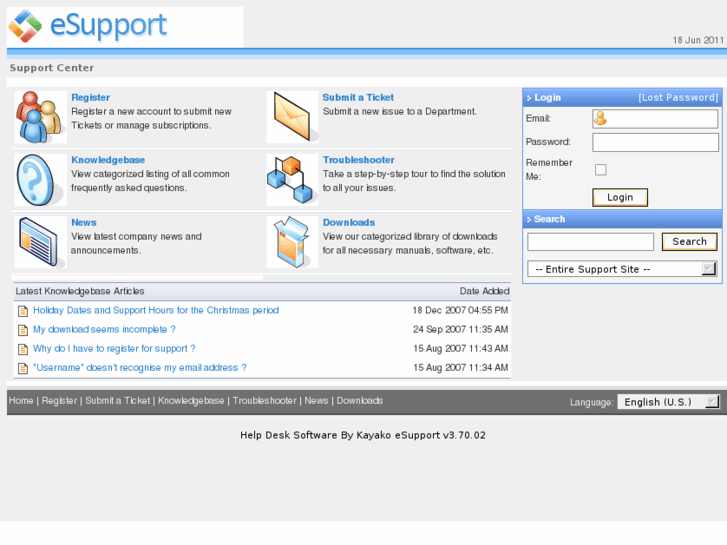Viewport: 727px width, 545px height.
Task: Open Downloads in the footer menu
Action: pyautogui.click(x=360, y=401)
